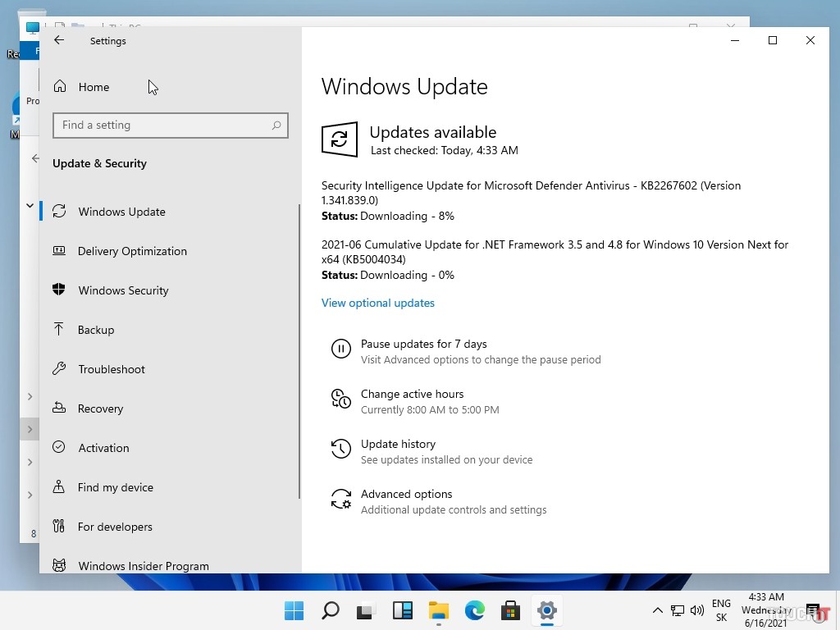Open Delivery Optimization settings
The width and height of the screenshot is (840, 630).
click(x=131, y=251)
